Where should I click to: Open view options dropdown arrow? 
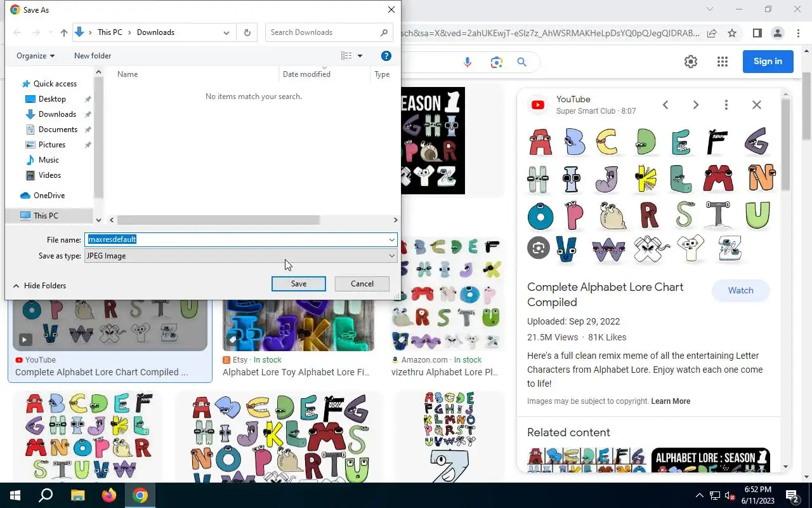tap(360, 56)
